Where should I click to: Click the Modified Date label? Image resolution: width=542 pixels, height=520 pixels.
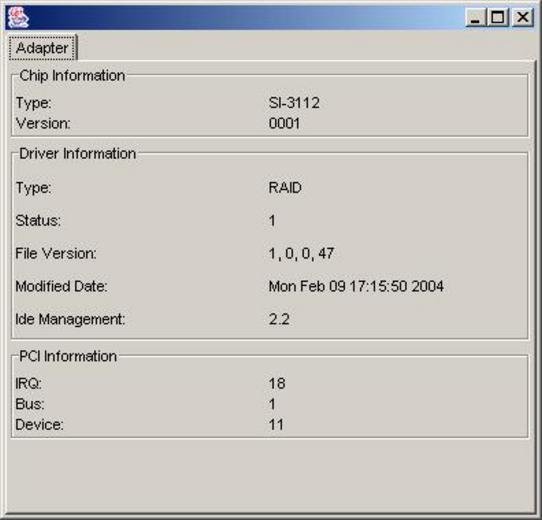click(62, 286)
